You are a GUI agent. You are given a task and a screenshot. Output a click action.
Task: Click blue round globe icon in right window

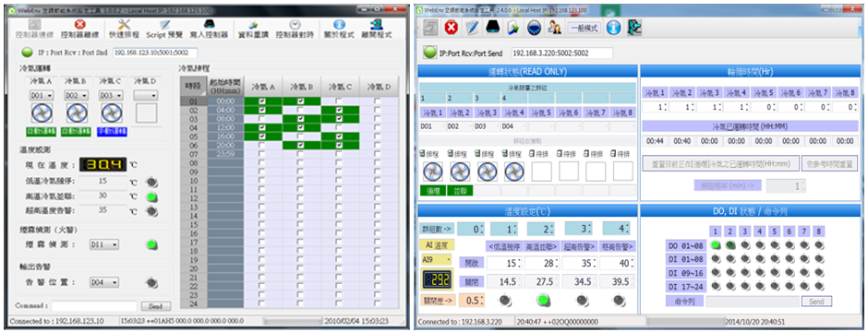click(x=534, y=28)
